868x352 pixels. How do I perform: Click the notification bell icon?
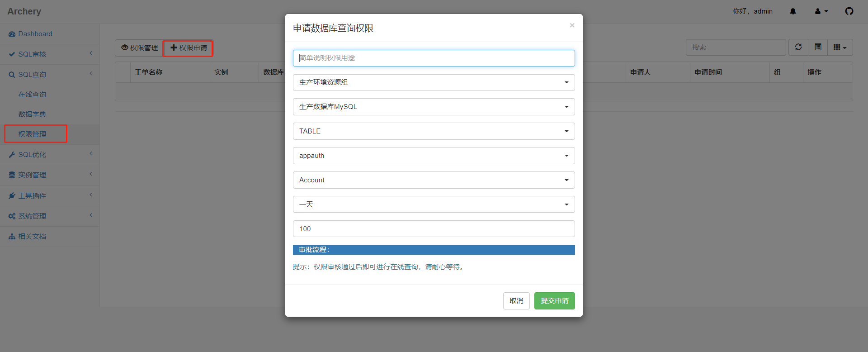[x=793, y=11]
